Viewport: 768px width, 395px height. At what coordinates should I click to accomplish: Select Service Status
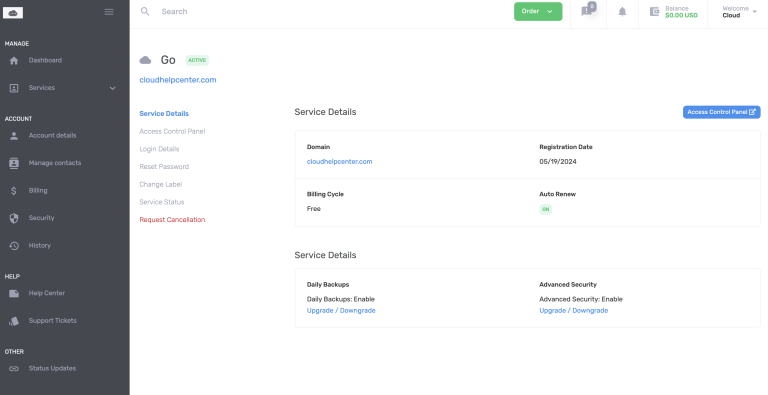click(x=162, y=202)
